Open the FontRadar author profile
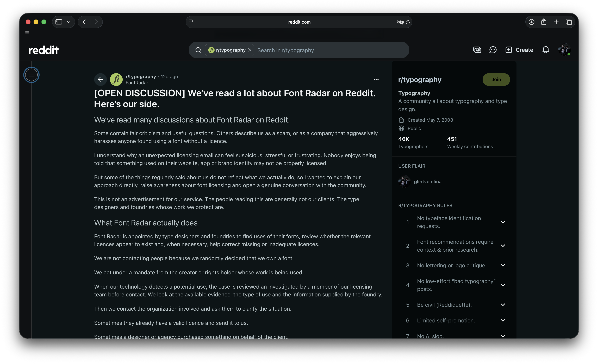The height and width of the screenshot is (364, 598). (x=137, y=83)
